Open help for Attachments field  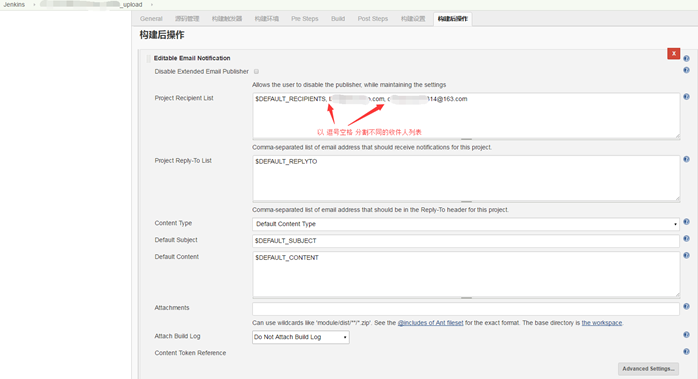686,306
